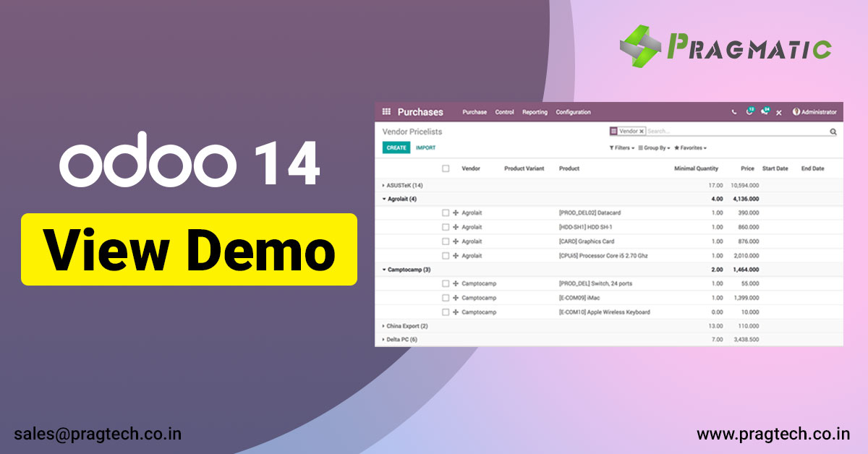Click the '[E-COM10] Apple Wireless Keyboard' cell
This screenshot has height=454, width=868.
click(x=605, y=312)
